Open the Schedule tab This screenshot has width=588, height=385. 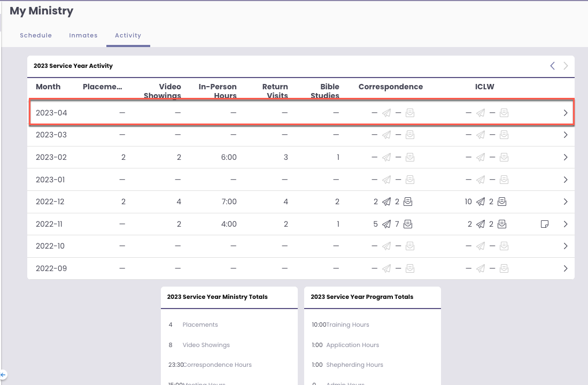(x=36, y=35)
